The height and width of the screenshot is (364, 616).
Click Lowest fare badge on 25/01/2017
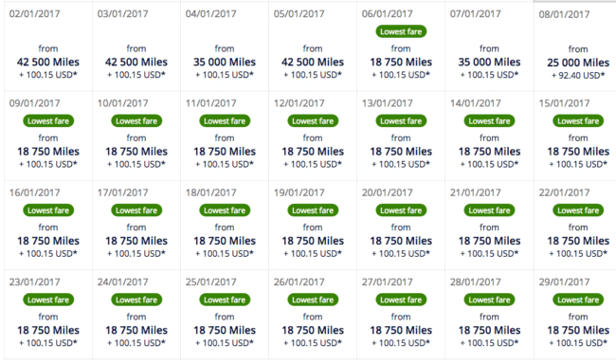(225, 300)
